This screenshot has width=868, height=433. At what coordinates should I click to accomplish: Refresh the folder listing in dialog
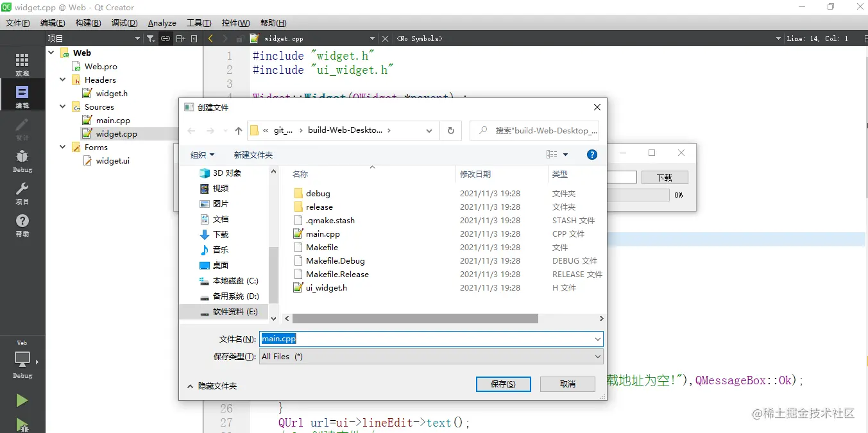450,130
